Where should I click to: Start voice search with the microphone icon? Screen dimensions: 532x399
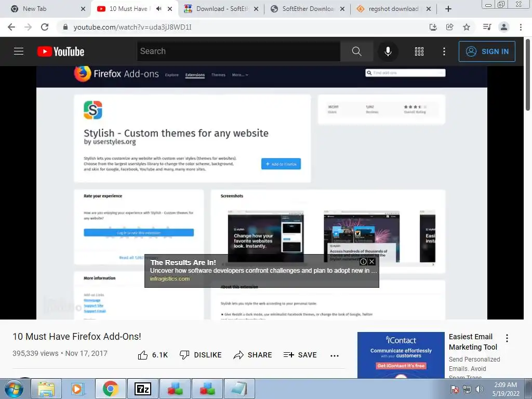click(x=388, y=51)
